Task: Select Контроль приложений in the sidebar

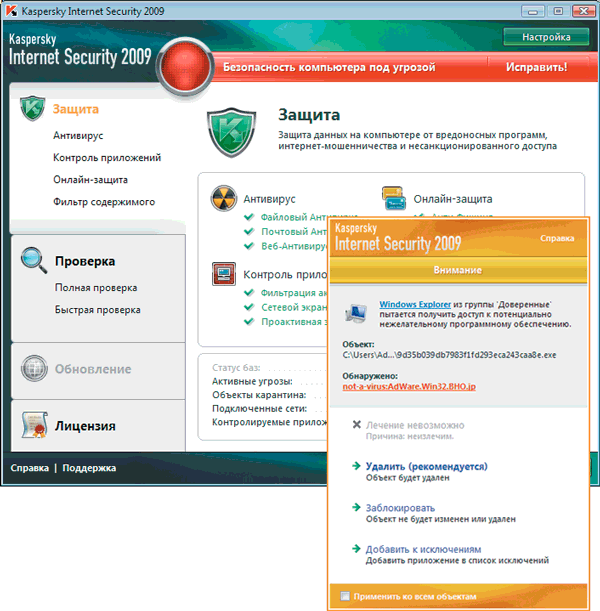Action: (x=107, y=157)
